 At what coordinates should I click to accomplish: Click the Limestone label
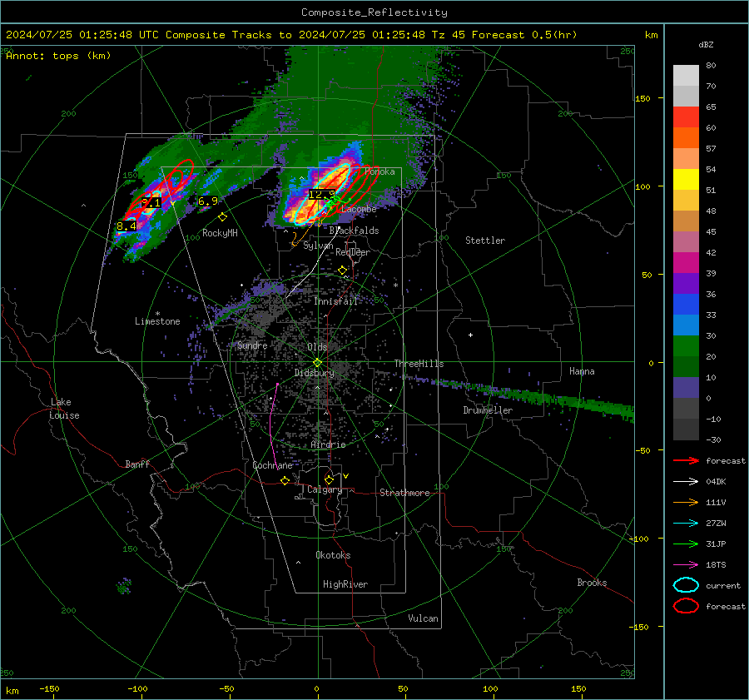point(157,321)
